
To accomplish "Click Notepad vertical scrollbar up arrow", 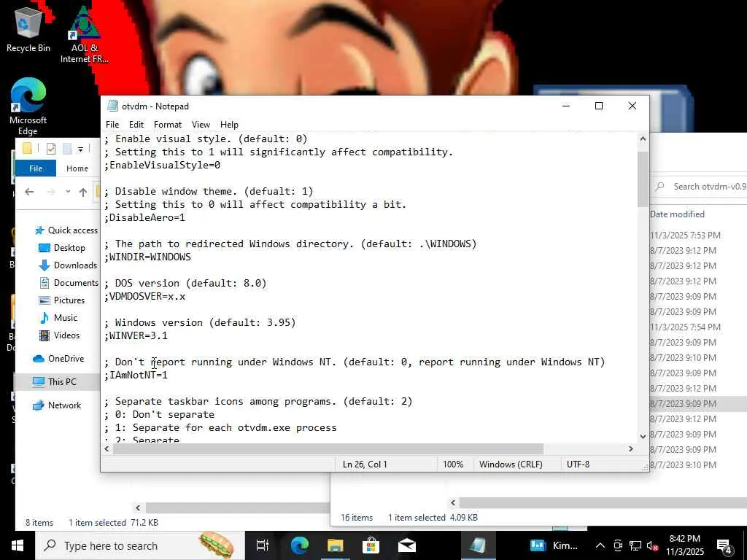I will tap(643, 139).
